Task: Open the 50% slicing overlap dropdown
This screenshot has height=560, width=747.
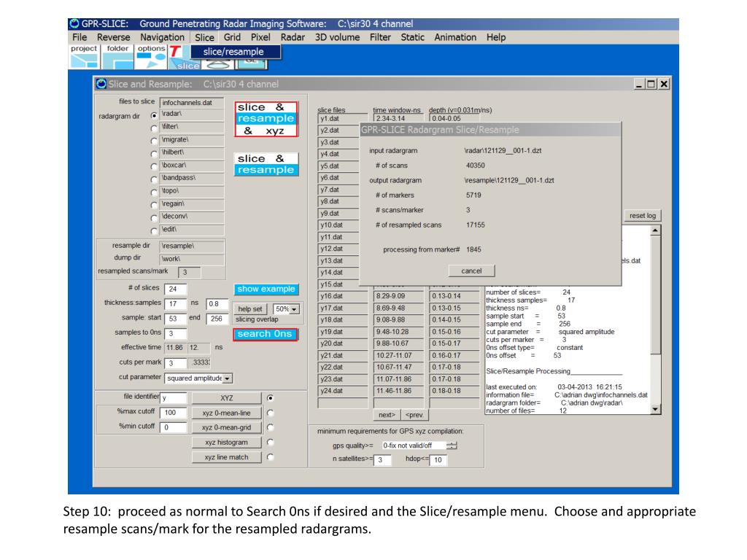Action: [295, 309]
